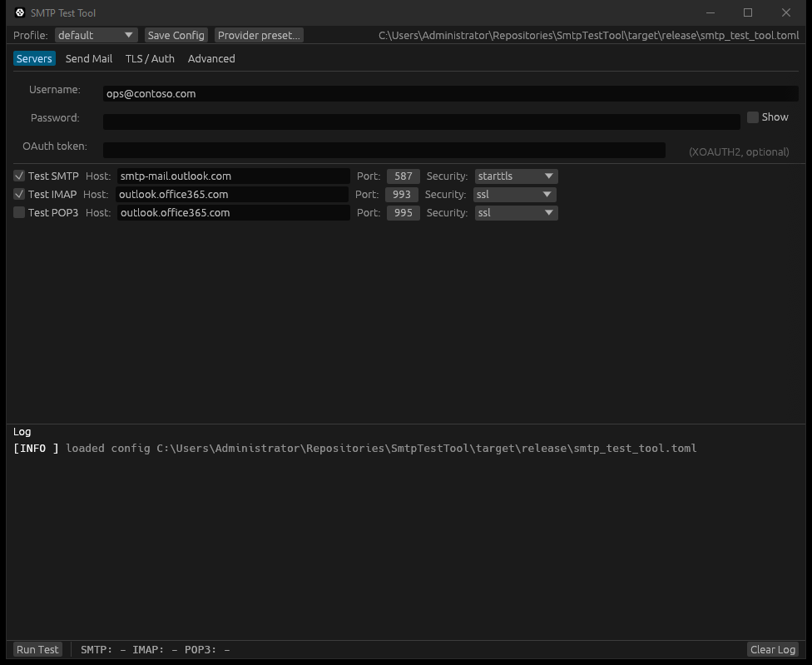The height and width of the screenshot is (665, 812).
Task: Open the IMAP Security dropdown showing ssl
Action: (515, 194)
